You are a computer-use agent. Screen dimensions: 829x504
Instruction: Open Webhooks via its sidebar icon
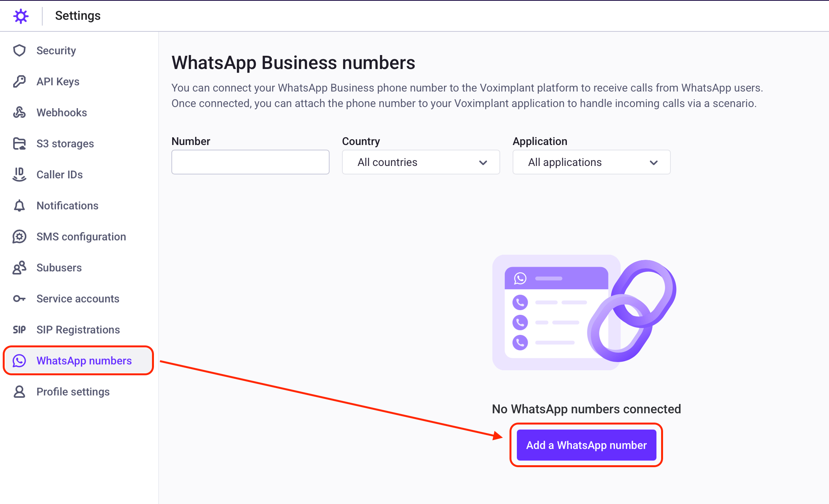19,112
